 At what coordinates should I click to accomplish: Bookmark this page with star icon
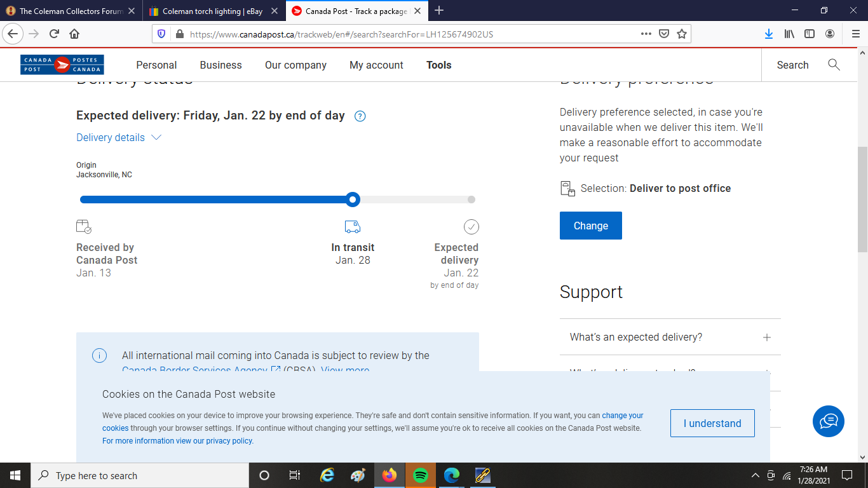[x=682, y=34]
